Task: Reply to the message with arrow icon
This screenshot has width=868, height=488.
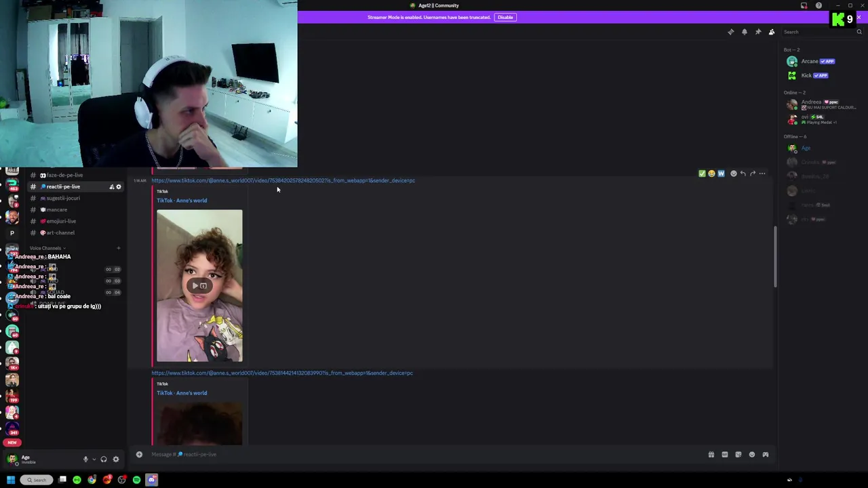Action: click(x=743, y=174)
